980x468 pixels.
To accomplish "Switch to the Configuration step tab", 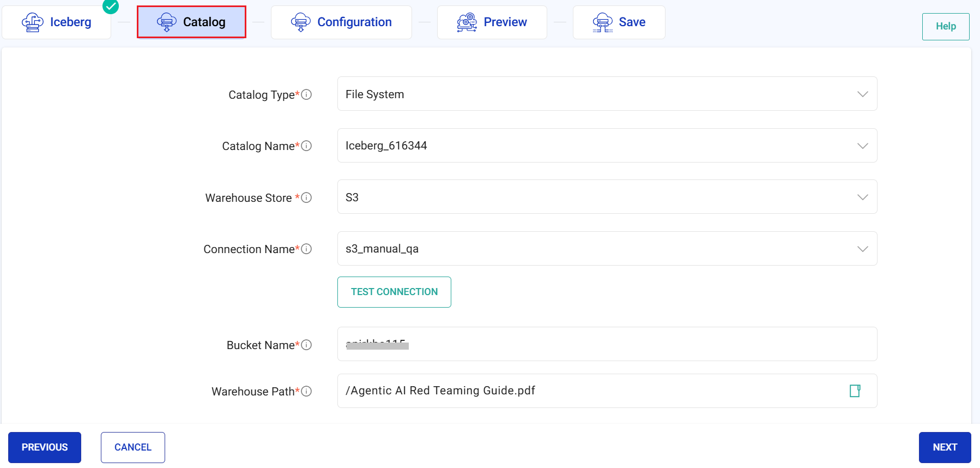I will click(x=341, y=22).
